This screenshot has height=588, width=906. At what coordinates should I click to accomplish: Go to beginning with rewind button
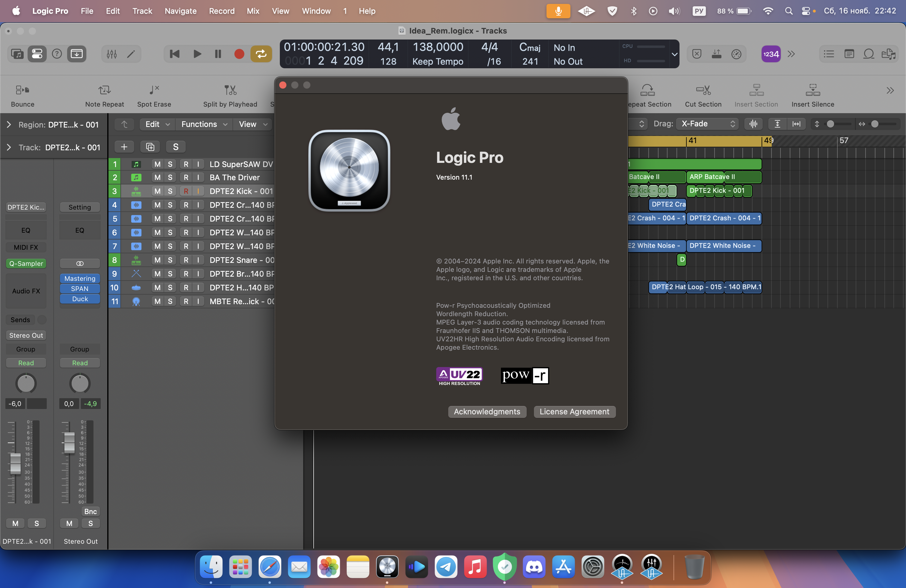(175, 54)
